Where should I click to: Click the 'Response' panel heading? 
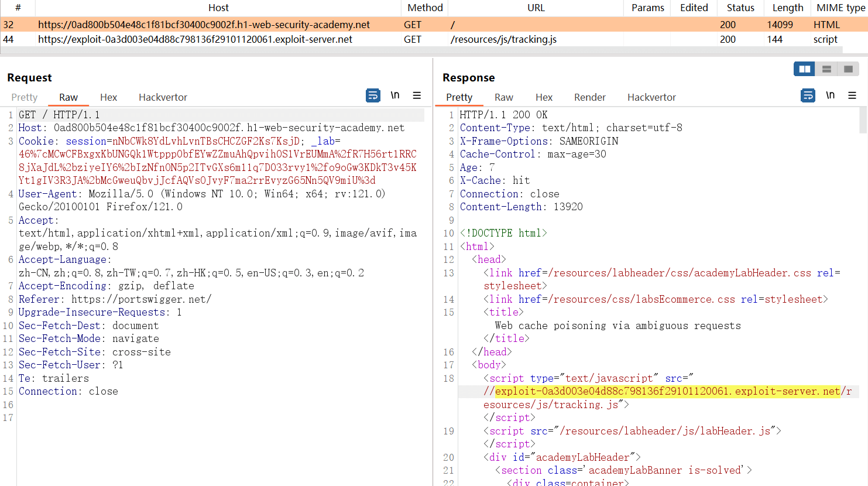(x=468, y=78)
